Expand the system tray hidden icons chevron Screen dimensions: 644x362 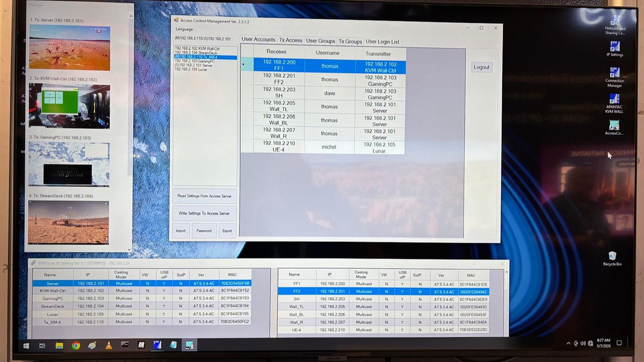click(568, 343)
